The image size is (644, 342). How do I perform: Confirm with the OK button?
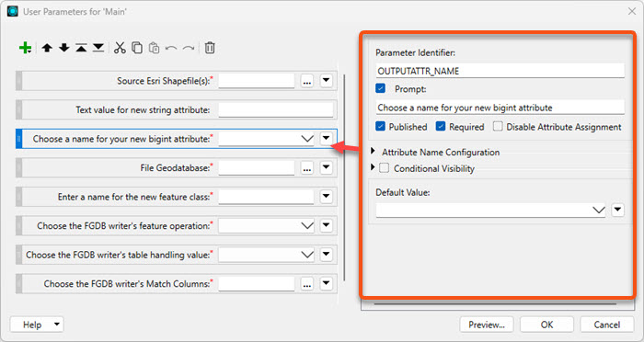point(546,325)
